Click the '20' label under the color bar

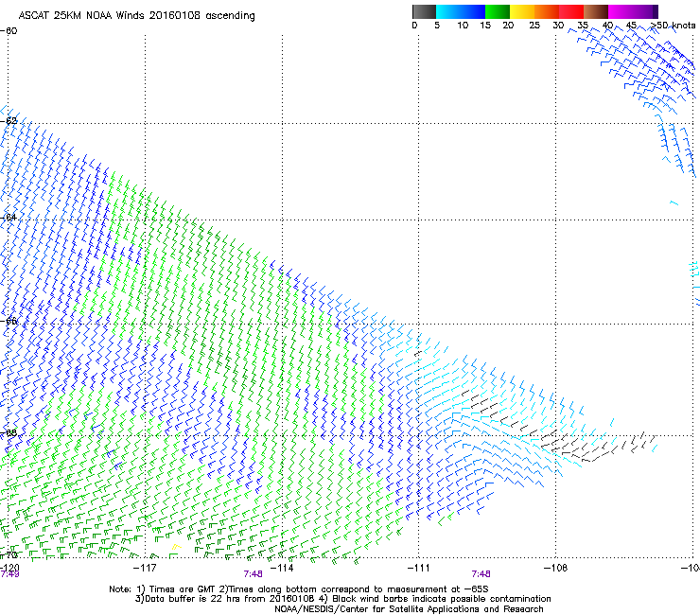pos(508,26)
